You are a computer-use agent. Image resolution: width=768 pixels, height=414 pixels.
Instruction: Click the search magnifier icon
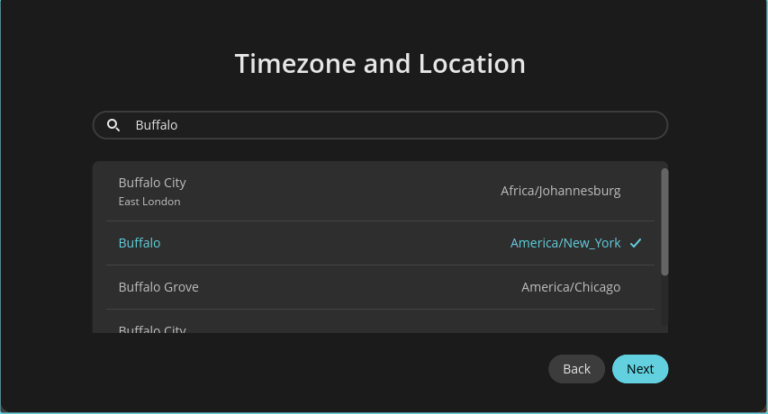click(x=113, y=125)
